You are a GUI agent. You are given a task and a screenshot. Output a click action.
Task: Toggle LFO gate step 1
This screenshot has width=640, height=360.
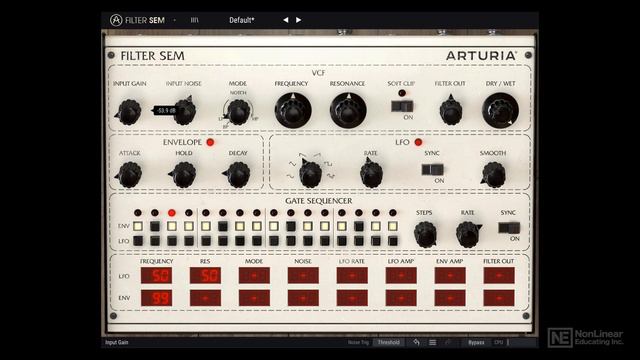(138, 241)
